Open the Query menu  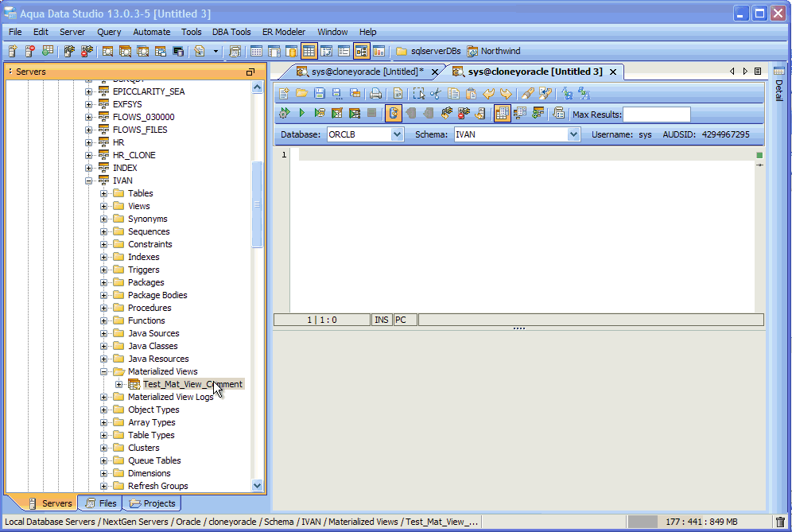coord(109,32)
